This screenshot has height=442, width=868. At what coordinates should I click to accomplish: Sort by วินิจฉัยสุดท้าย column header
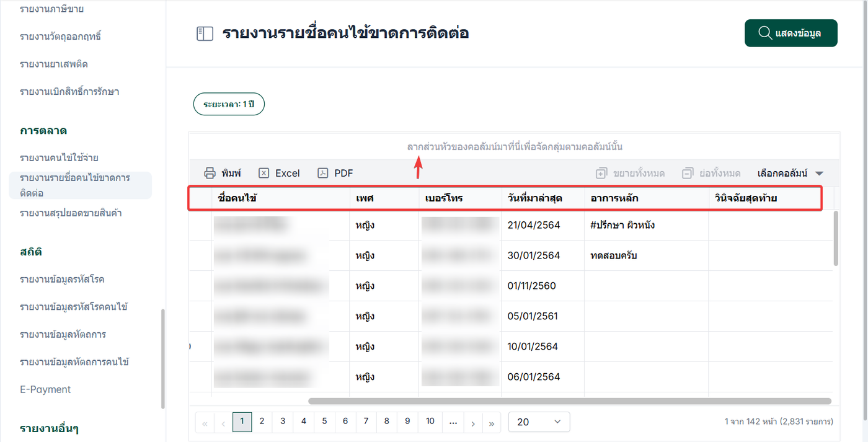[771, 198]
